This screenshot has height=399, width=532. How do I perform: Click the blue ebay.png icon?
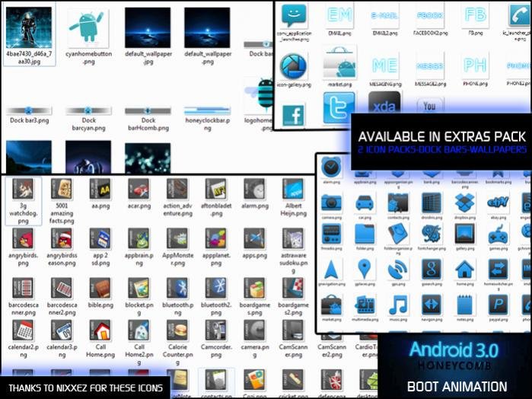coord(498,203)
